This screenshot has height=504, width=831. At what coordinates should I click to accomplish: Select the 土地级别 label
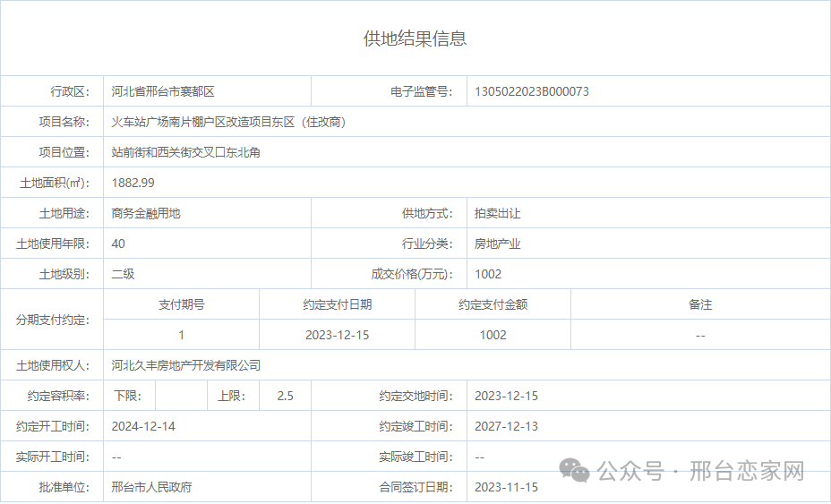click(x=64, y=275)
